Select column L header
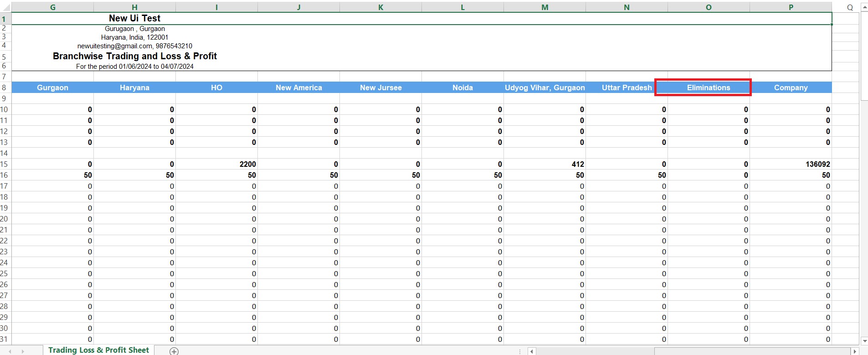The height and width of the screenshot is (355, 868). point(462,7)
